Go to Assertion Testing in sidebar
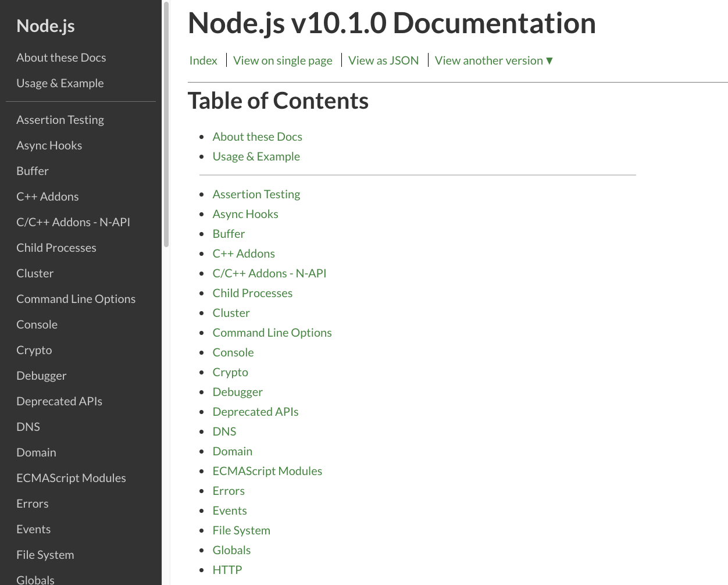Viewport: 728px width, 585px height. pyautogui.click(x=60, y=120)
